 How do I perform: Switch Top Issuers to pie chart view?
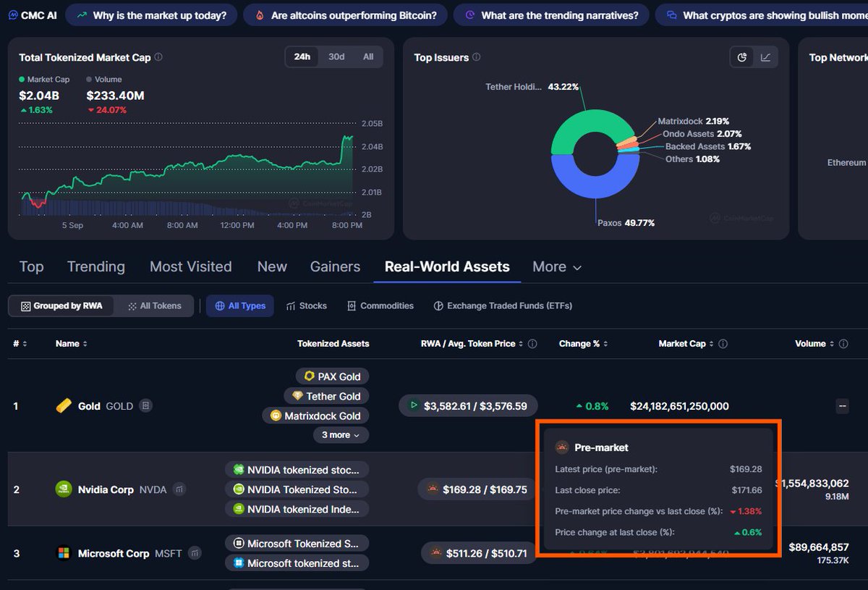742,57
